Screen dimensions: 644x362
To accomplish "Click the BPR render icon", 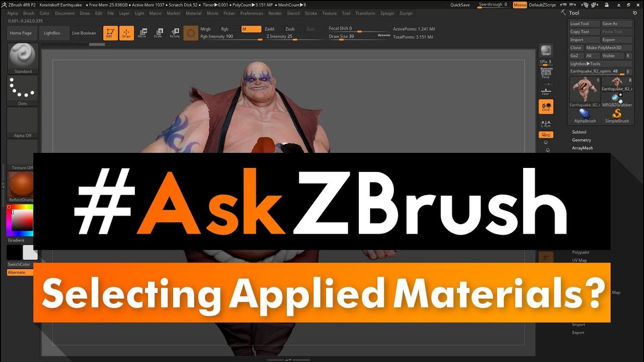I will (546, 51).
